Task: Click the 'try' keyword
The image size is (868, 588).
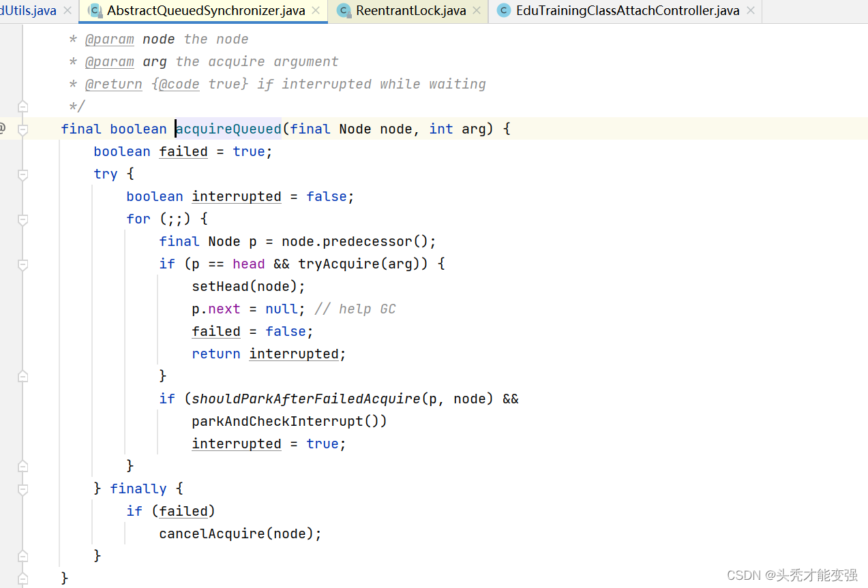Action: 106,174
